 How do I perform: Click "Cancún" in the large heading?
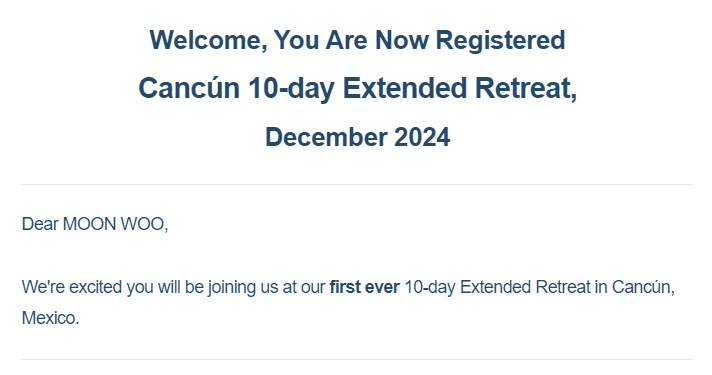189,88
